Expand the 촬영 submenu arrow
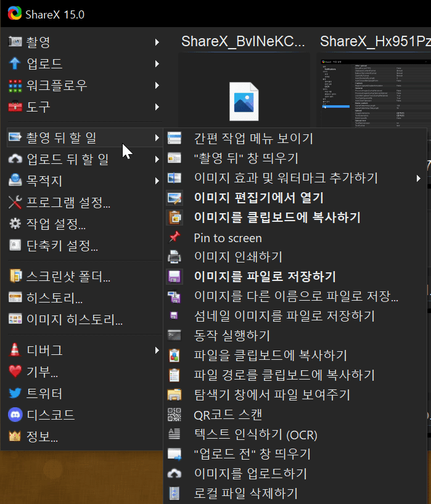 tap(157, 42)
